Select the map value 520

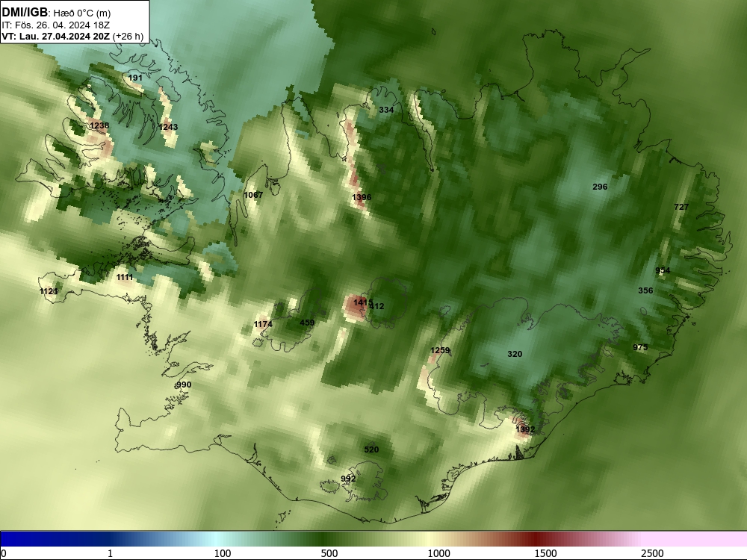point(371,449)
